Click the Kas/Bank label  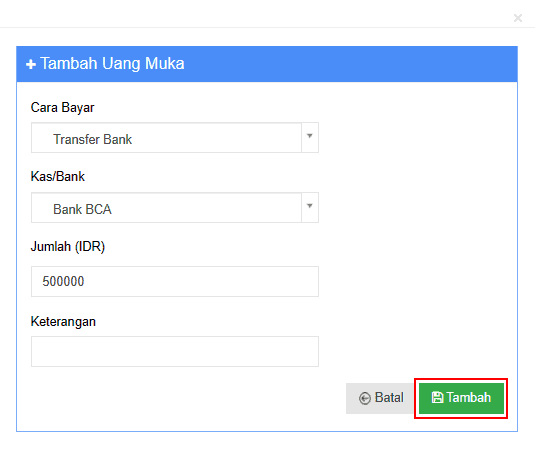click(x=58, y=176)
